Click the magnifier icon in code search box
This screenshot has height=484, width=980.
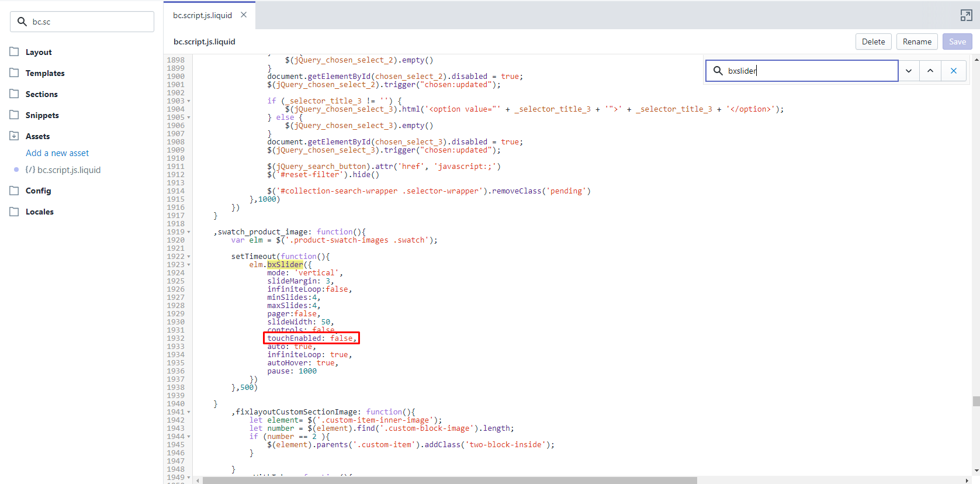pos(718,71)
